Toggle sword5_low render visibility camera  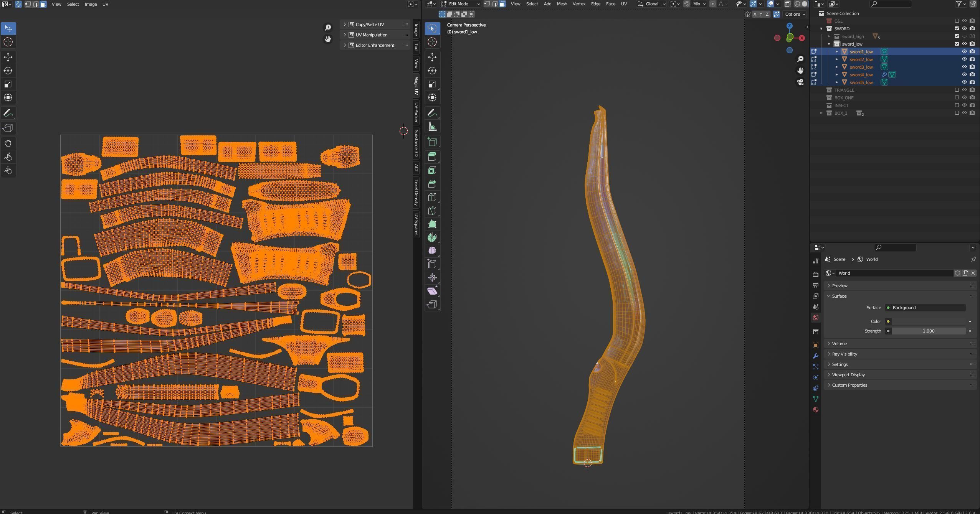tap(972, 82)
